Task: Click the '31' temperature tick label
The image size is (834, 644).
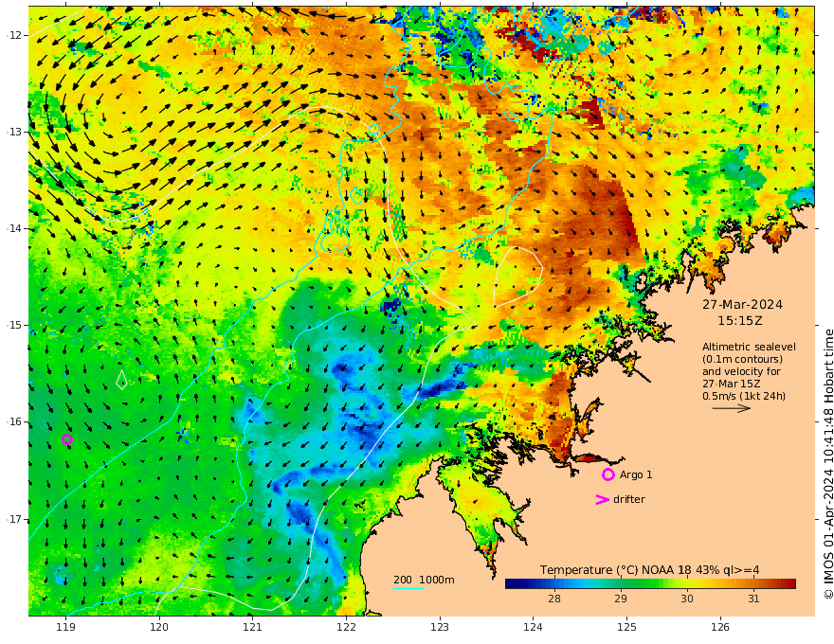Action: (753, 599)
